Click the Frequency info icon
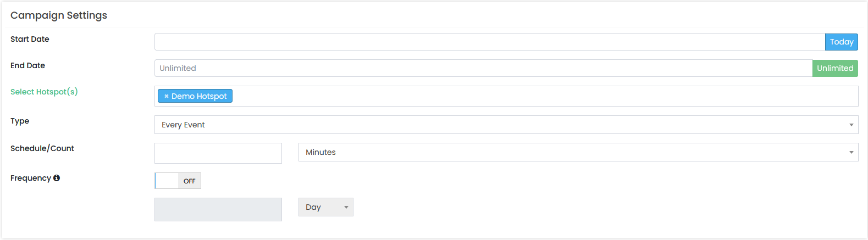This screenshot has width=868, height=240. (57, 178)
